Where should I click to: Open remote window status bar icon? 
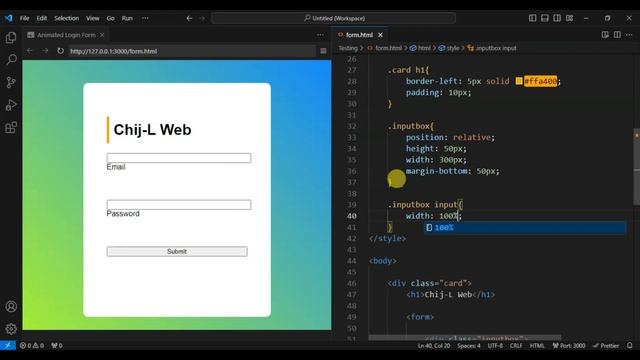pyautogui.click(x=8, y=345)
